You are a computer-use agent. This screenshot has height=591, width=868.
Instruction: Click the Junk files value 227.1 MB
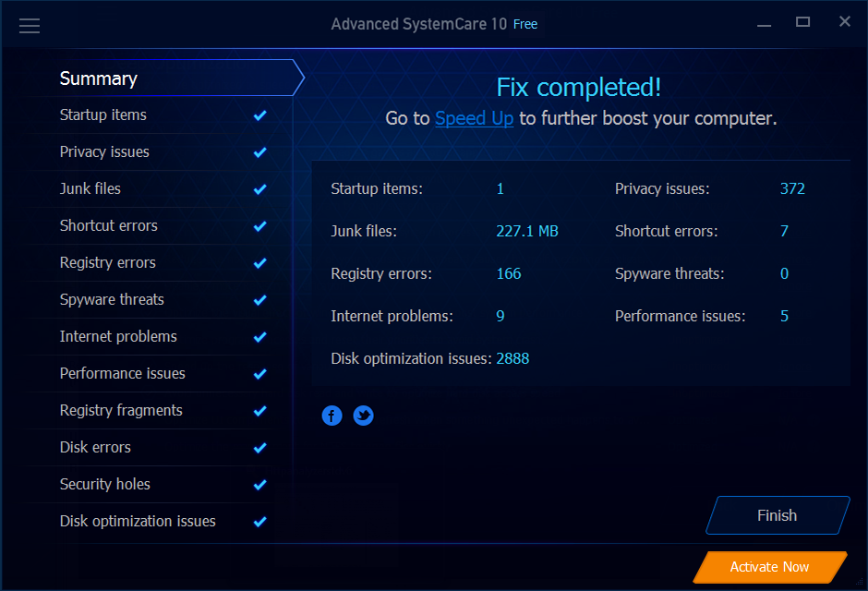[527, 231]
